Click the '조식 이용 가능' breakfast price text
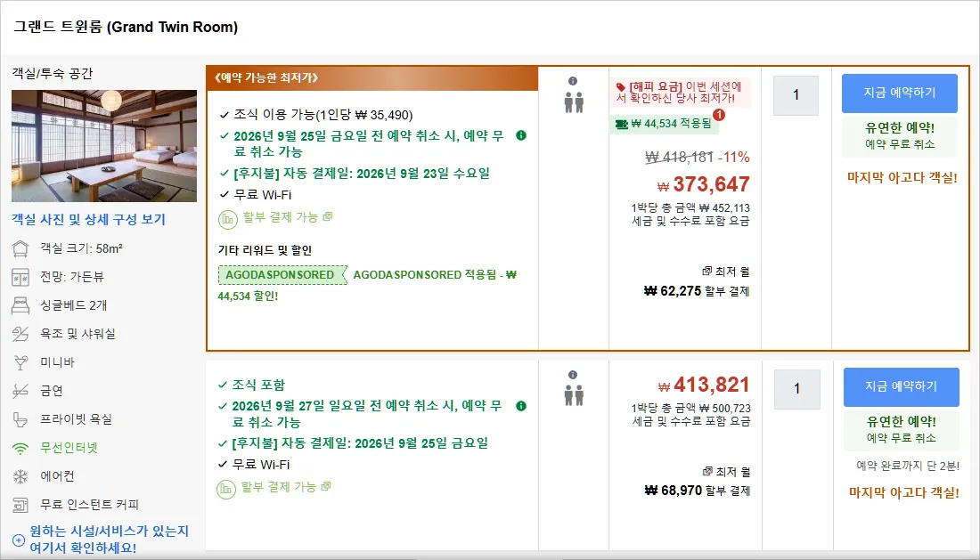 point(323,115)
